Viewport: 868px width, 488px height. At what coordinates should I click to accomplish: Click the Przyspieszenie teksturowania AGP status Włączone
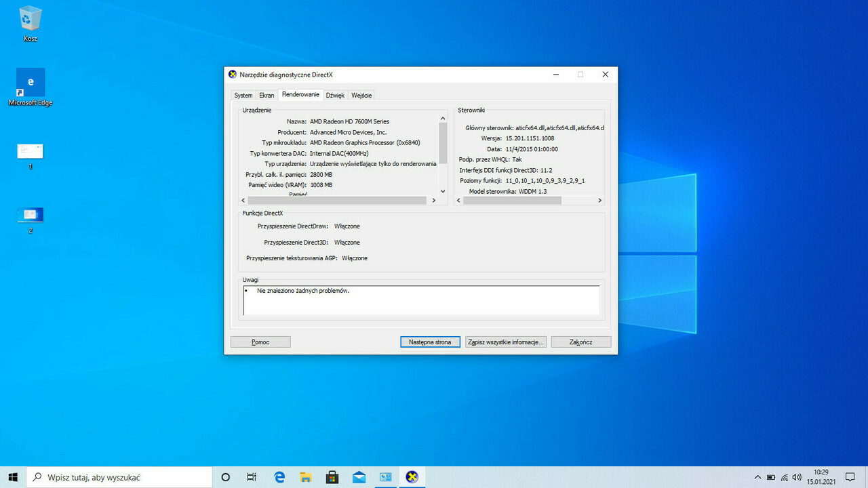(355, 258)
